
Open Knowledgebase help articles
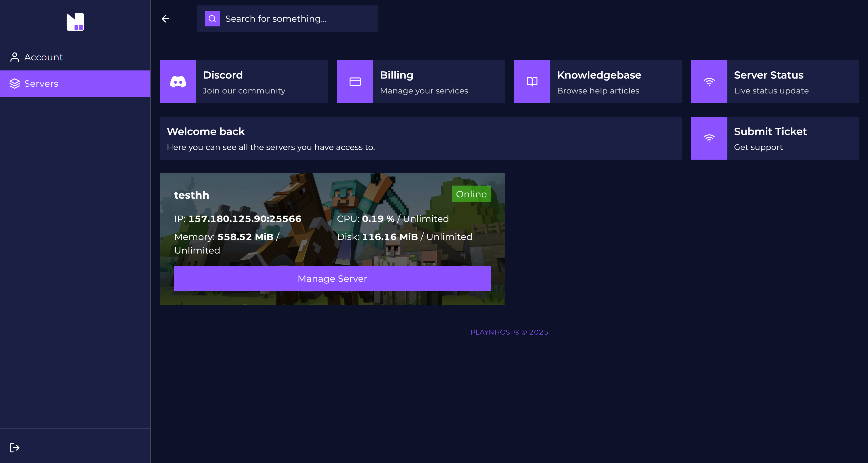(598, 82)
